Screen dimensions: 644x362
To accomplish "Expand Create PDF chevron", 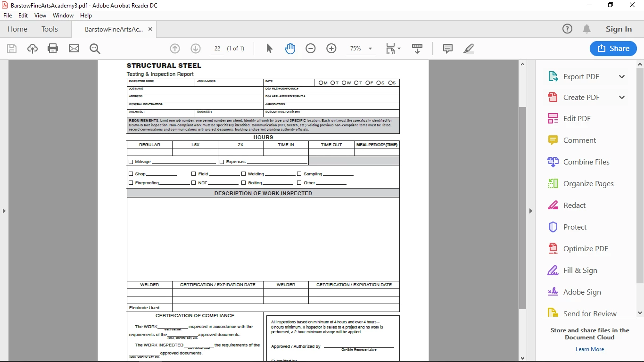I will tap(622, 98).
